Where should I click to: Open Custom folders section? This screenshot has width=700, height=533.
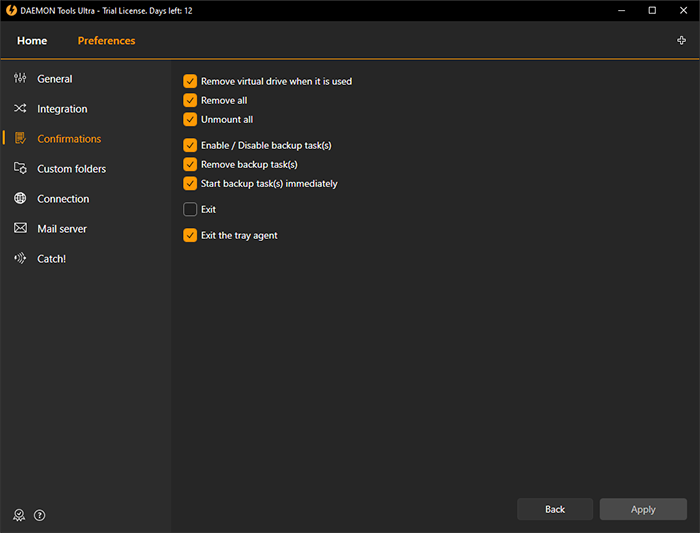pyautogui.click(x=71, y=169)
